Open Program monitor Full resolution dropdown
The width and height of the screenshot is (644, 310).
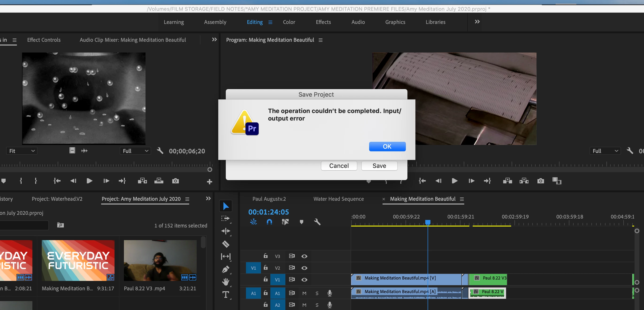pos(605,151)
